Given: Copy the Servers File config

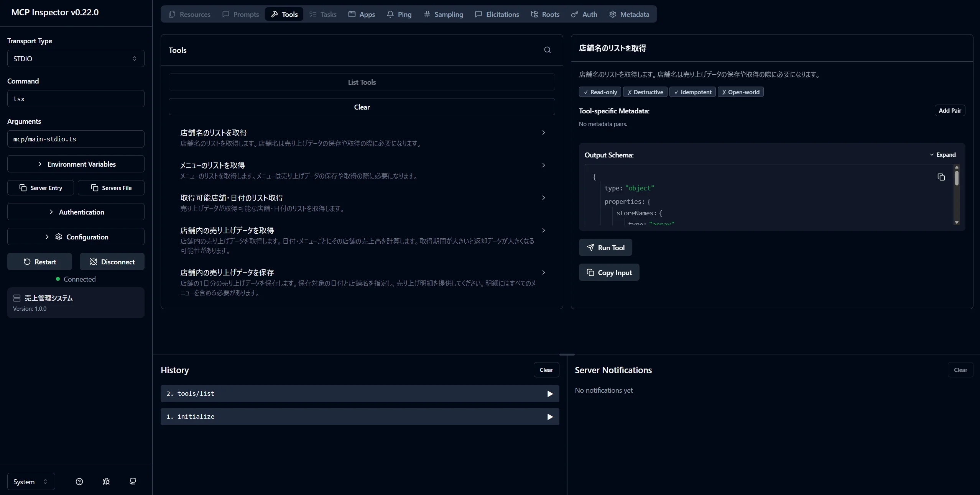Looking at the screenshot, I should pos(111,188).
